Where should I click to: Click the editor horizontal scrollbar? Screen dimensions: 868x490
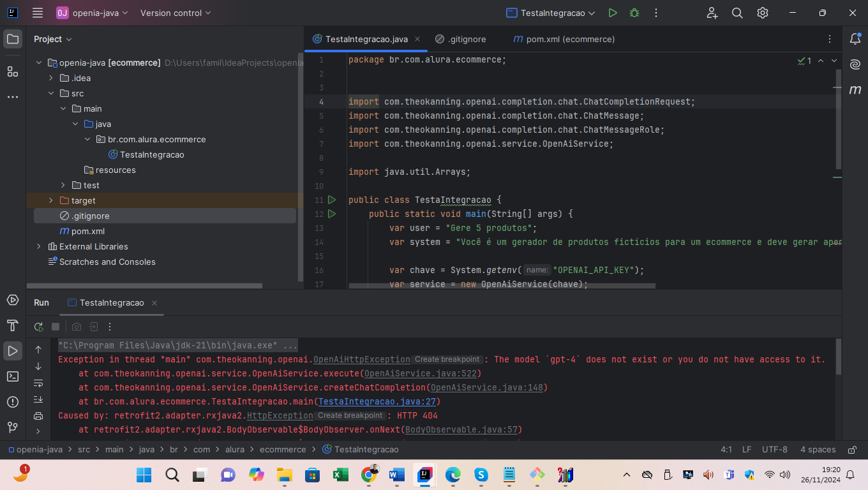point(502,286)
